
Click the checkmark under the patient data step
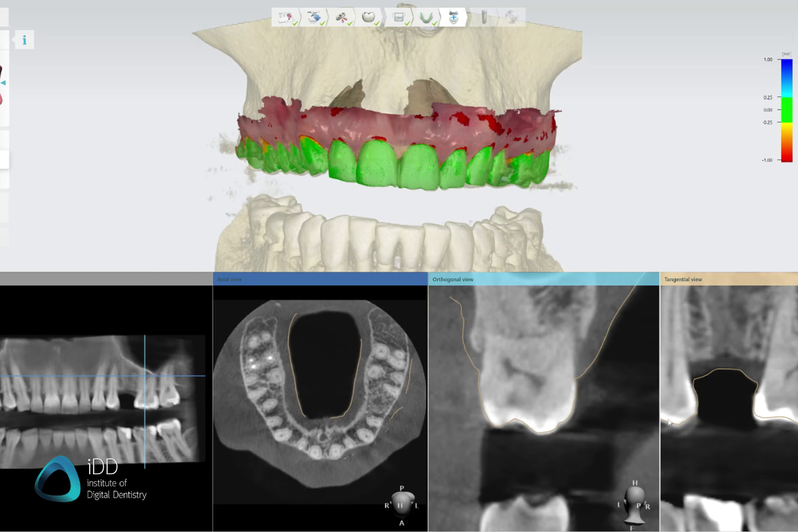[x=295, y=24]
